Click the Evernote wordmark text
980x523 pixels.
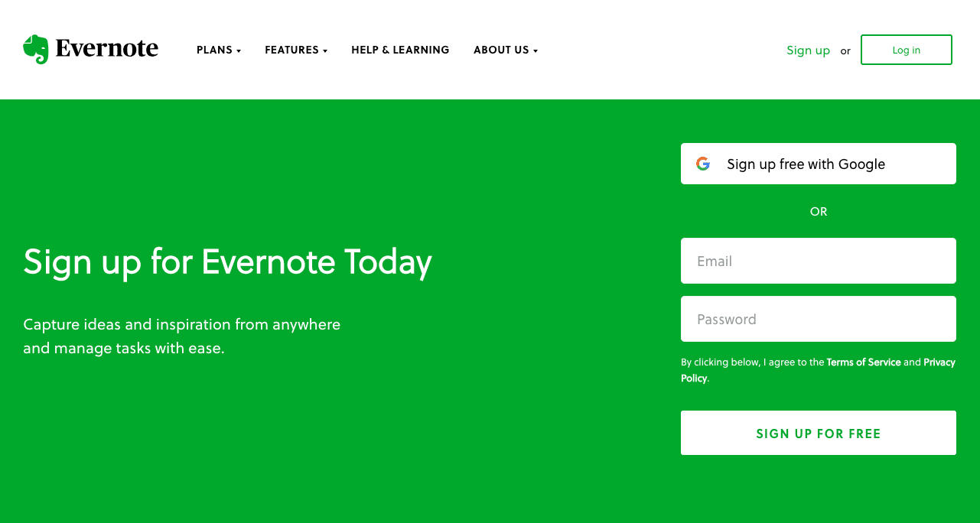coord(107,49)
